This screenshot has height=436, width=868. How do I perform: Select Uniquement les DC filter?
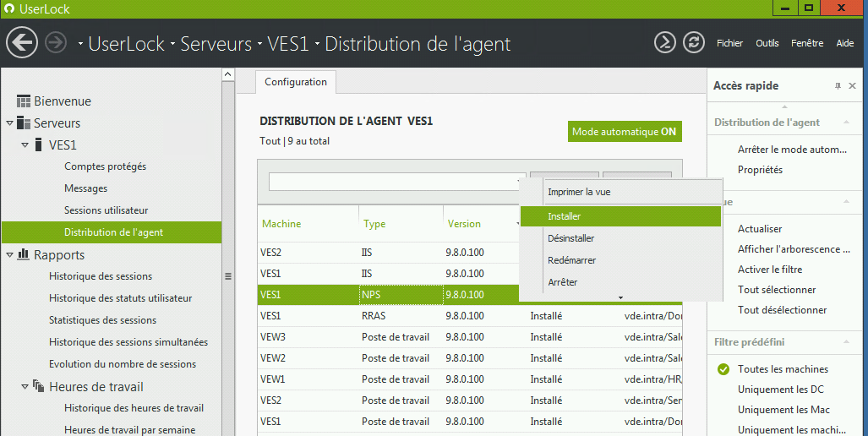coord(781,390)
